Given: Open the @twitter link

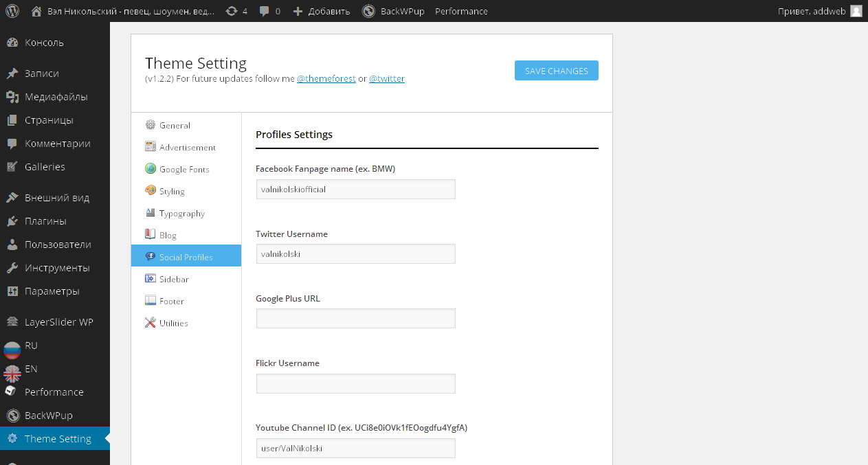Looking at the screenshot, I should pos(386,79).
